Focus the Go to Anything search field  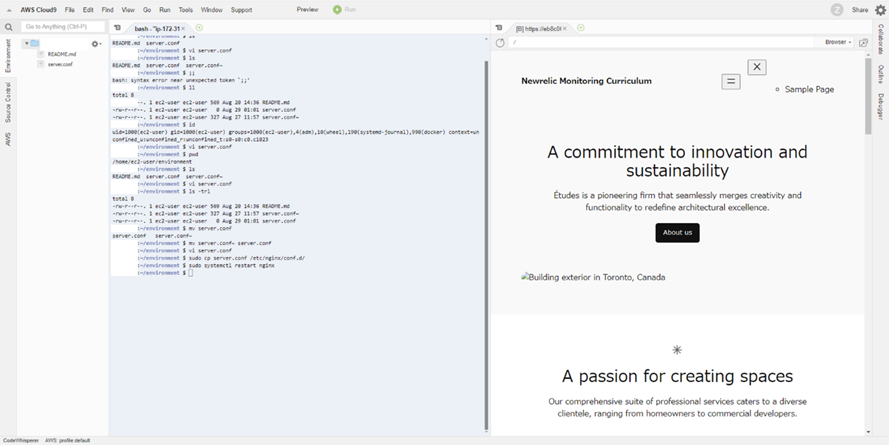click(x=63, y=27)
